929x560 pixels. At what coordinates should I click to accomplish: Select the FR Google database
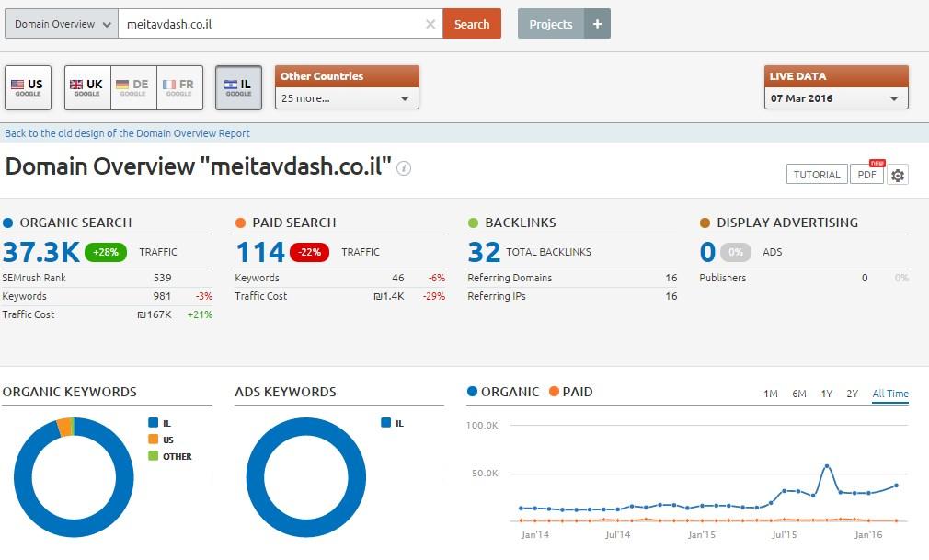pyautogui.click(x=179, y=87)
